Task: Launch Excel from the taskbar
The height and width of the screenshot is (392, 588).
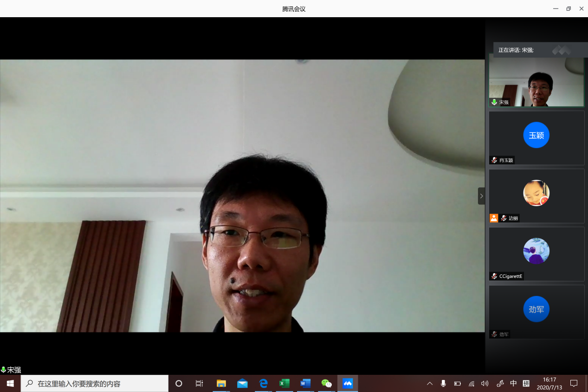Action: pyautogui.click(x=284, y=384)
